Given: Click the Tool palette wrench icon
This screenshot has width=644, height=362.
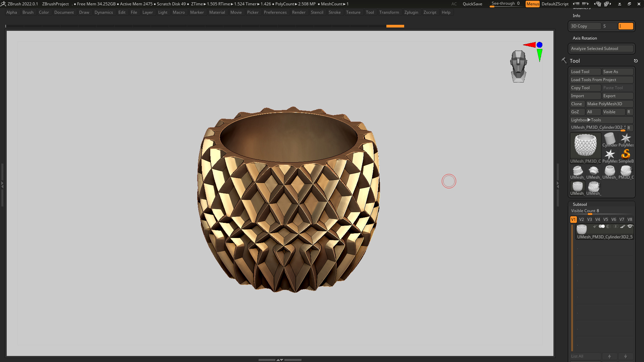Looking at the screenshot, I should (x=564, y=60).
